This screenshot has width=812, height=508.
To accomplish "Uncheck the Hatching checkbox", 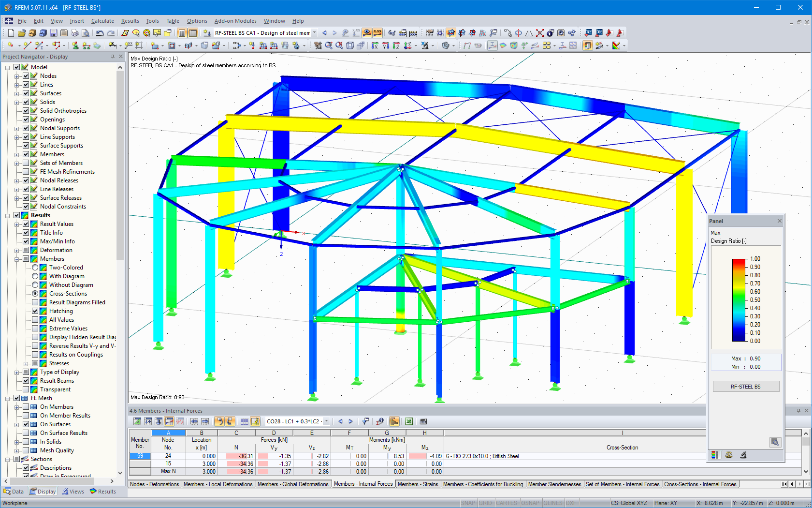I will (x=35, y=311).
